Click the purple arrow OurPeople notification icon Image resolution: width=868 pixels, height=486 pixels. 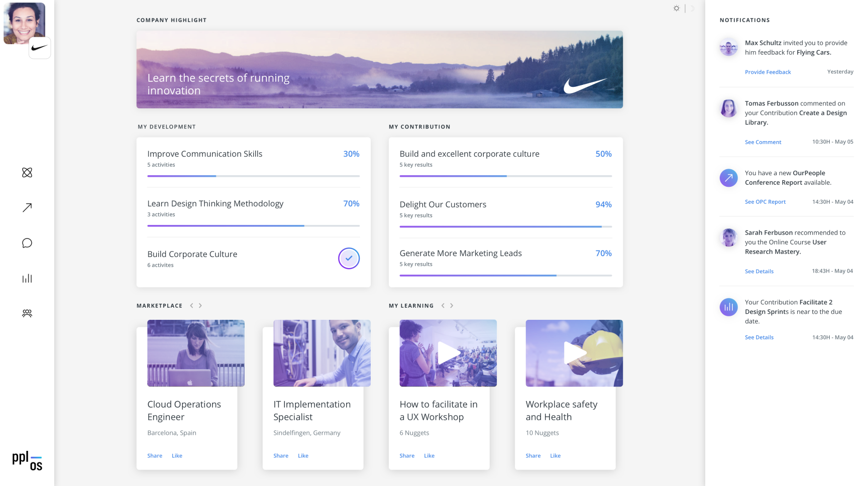[x=728, y=178]
